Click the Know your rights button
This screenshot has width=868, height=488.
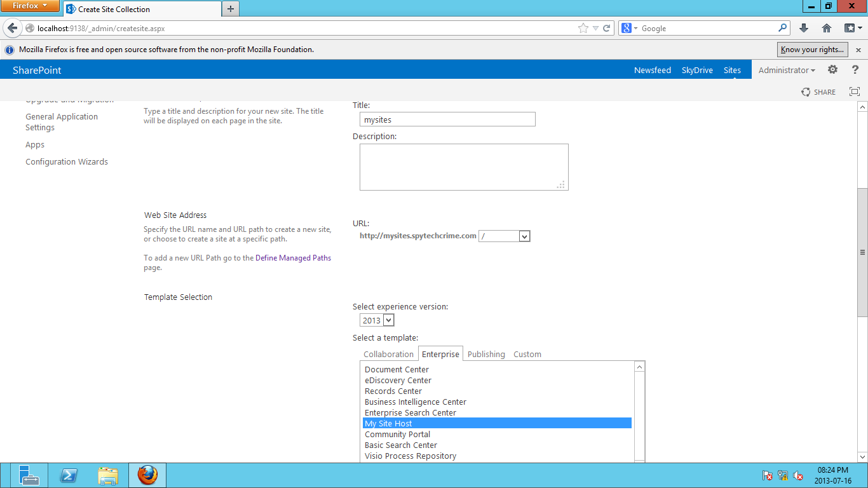pos(813,50)
